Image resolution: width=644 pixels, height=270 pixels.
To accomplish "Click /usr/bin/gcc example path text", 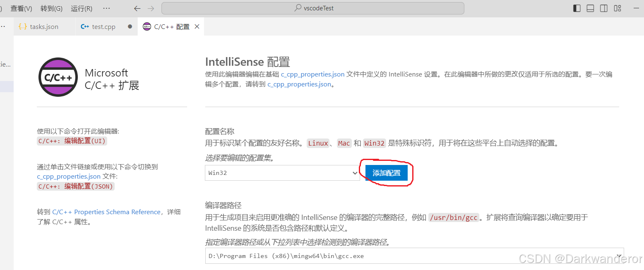I will [x=454, y=217].
